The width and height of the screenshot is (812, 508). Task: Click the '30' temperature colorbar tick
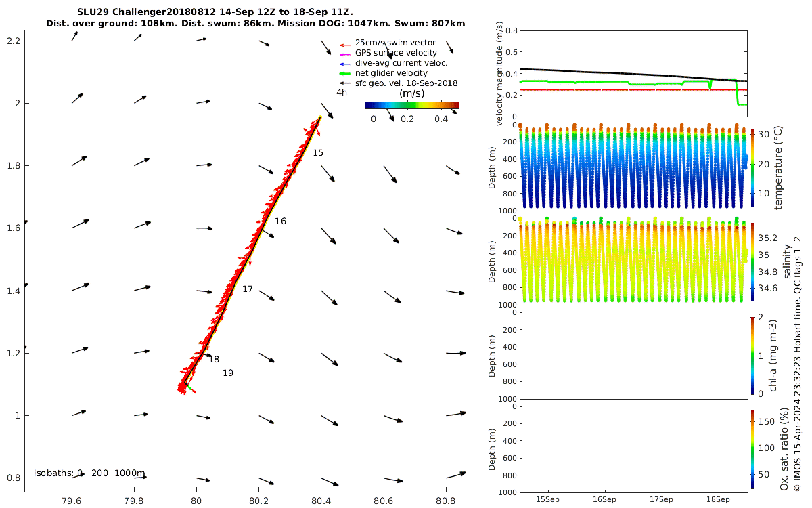(x=763, y=135)
